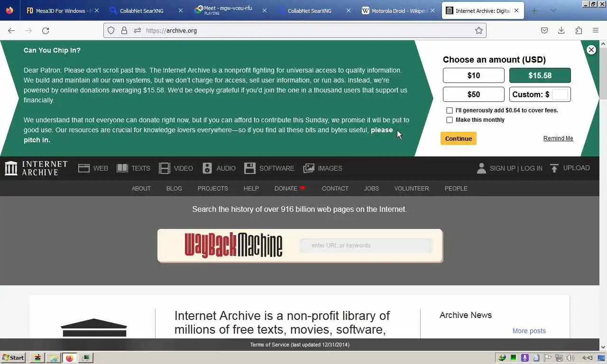Open Firefox View icon in tab strip
Screen dimensions: 607x364
pos(9,10)
